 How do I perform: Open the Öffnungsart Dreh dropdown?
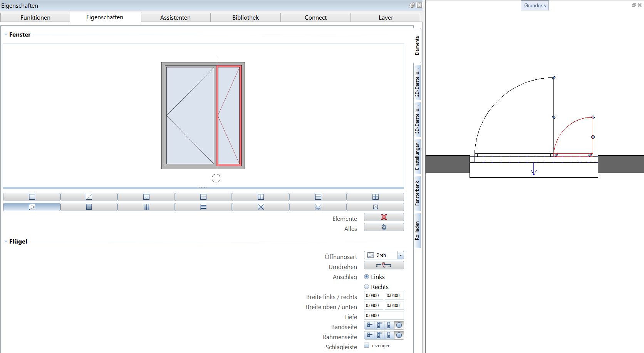point(401,255)
